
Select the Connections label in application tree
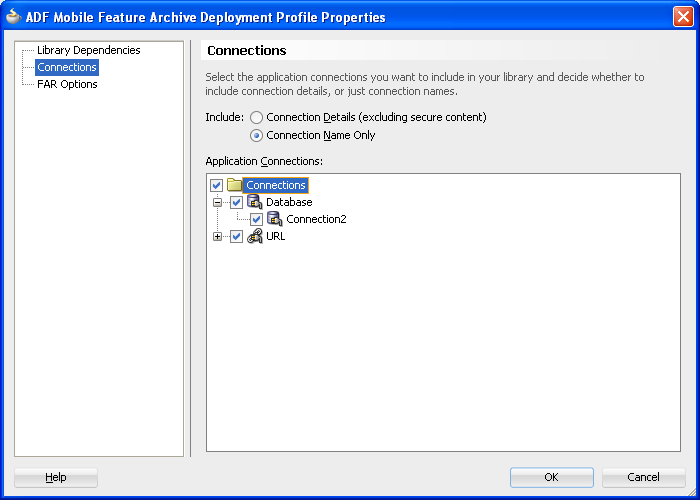click(275, 185)
